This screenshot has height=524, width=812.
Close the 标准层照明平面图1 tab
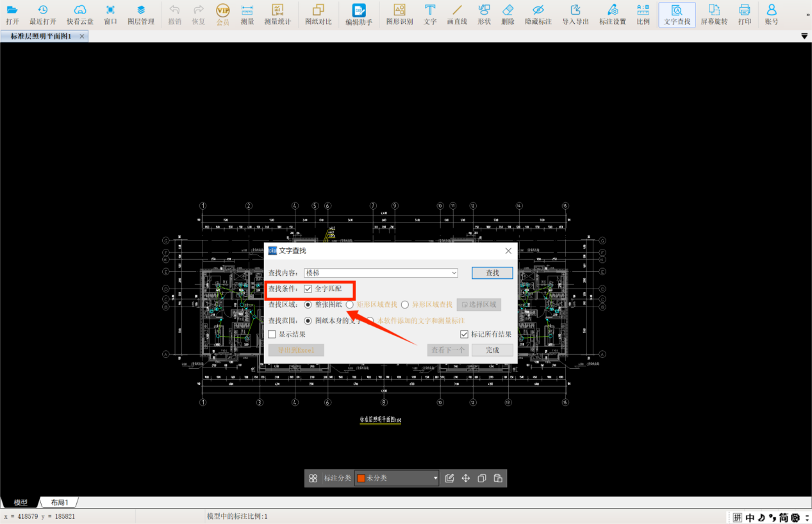[x=81, y=37]
